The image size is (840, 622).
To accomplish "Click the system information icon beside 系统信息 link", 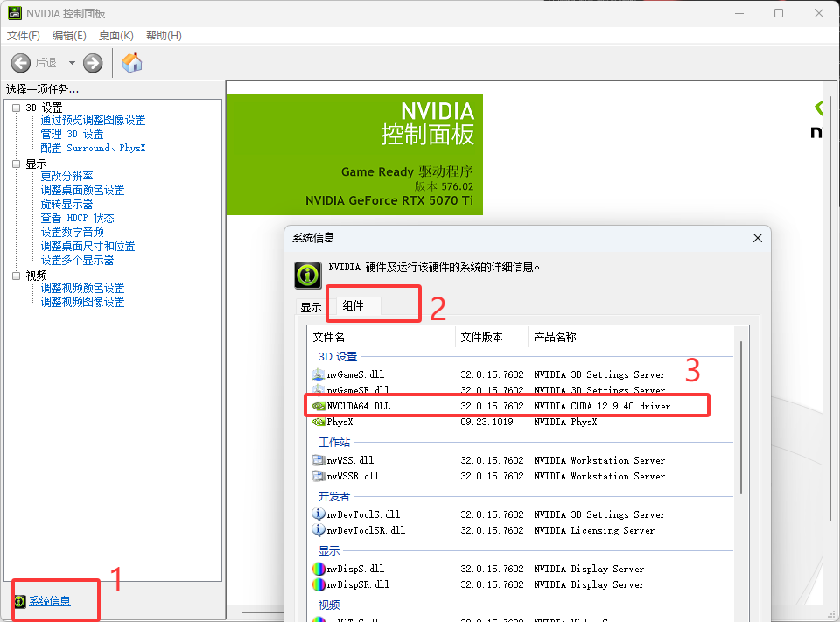I will (x=20, y=601).
